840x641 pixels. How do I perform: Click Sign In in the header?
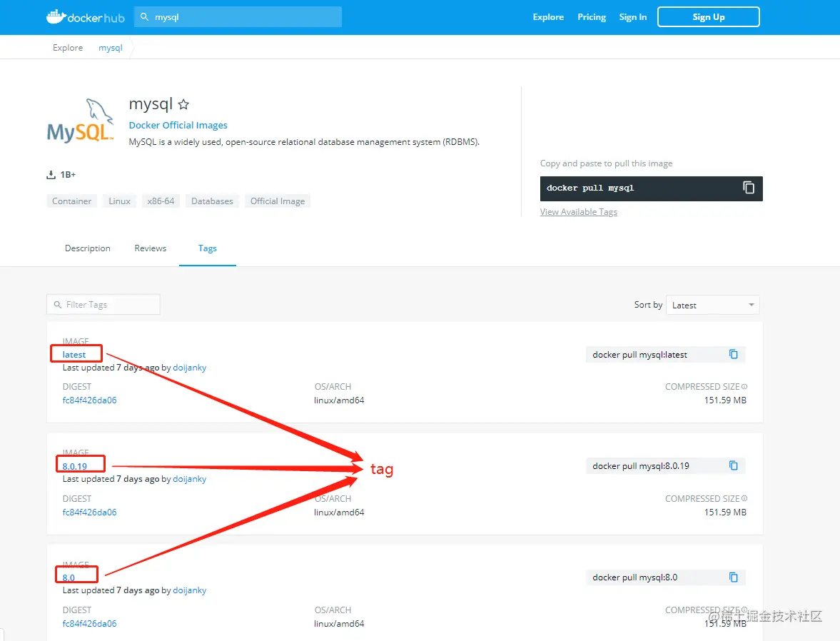pos(633,17)
